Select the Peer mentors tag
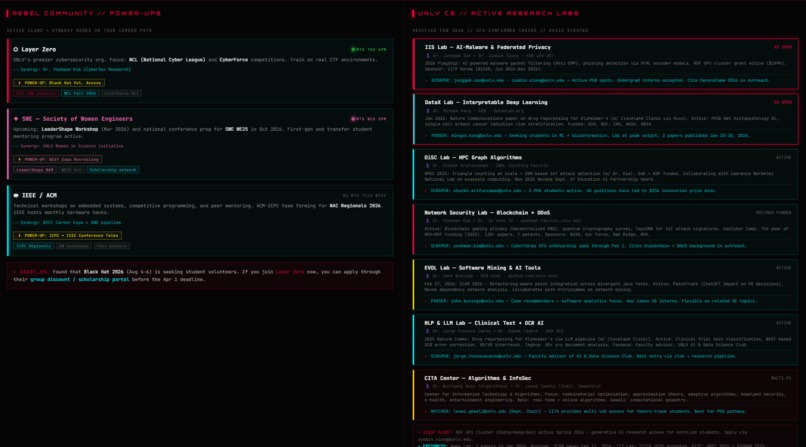806x447 pixels. (112, 246)
